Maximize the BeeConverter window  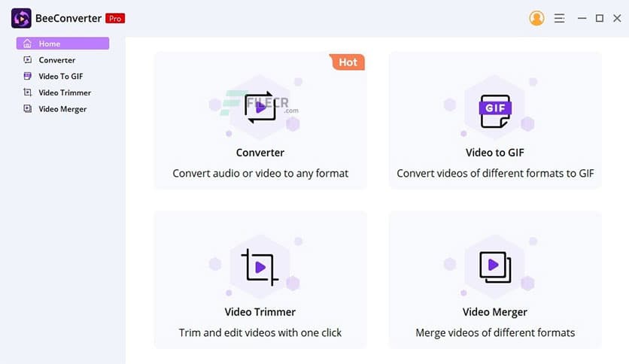point(600,18)
